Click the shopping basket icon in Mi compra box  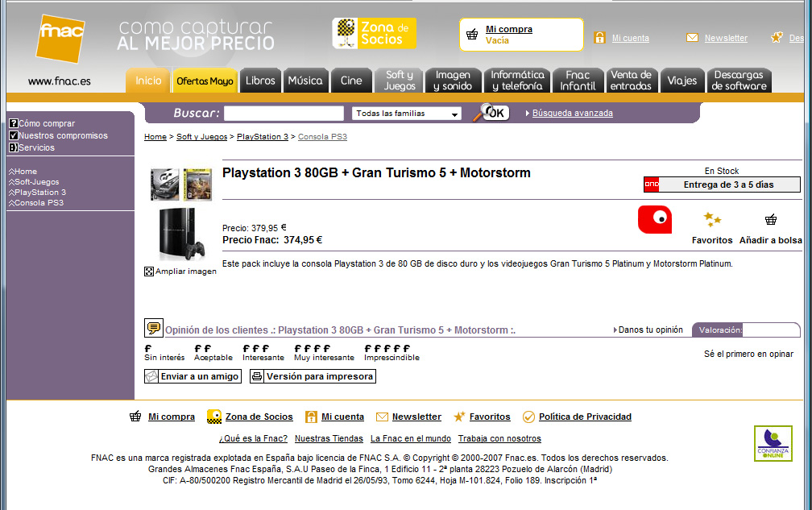(472, 35)
